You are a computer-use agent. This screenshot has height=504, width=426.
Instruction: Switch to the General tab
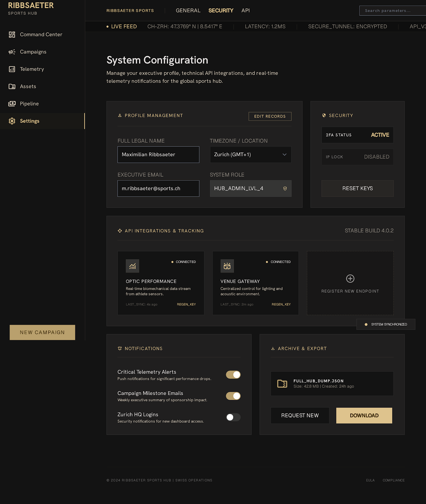(x=188, y=10)
